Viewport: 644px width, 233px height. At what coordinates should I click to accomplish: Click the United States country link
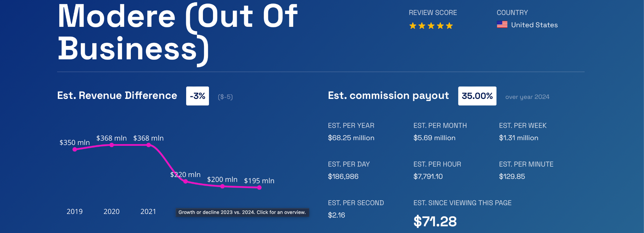[x=534, y=25]
